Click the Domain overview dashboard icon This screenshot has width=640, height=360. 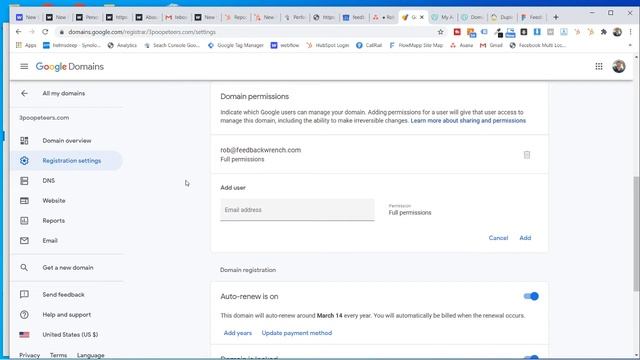click(24, 140)
